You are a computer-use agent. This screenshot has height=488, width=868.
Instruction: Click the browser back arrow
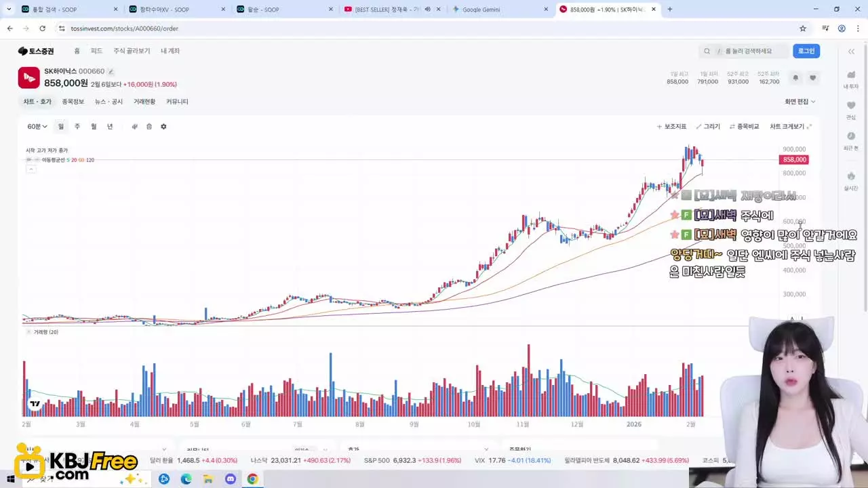coord(9,28)
